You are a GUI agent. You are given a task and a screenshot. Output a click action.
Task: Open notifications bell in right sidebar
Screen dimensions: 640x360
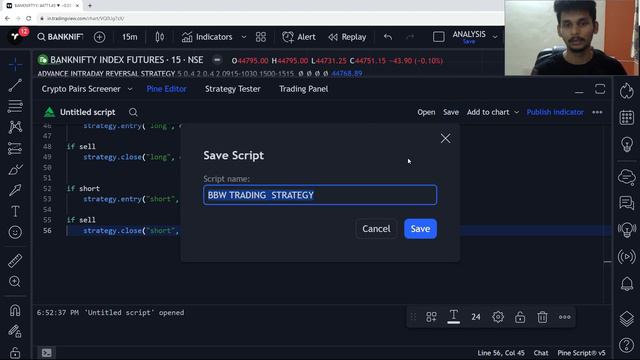[627, 283]
